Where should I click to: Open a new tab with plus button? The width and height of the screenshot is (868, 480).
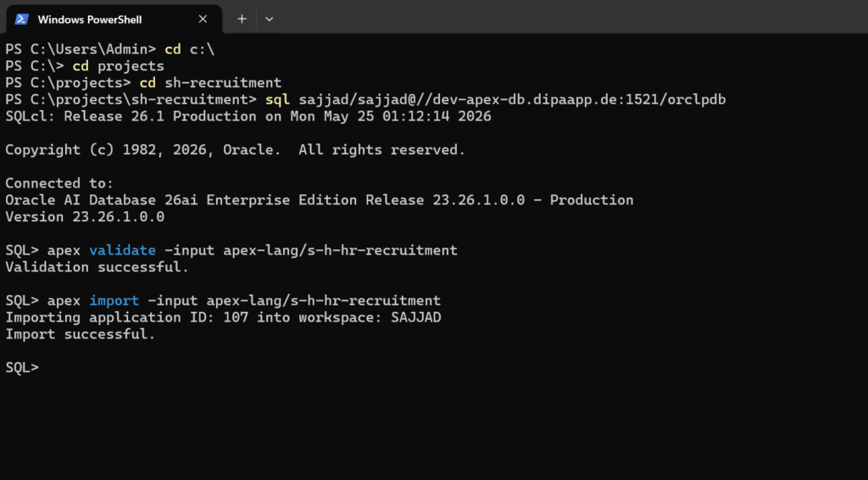[x=242, y=20]
